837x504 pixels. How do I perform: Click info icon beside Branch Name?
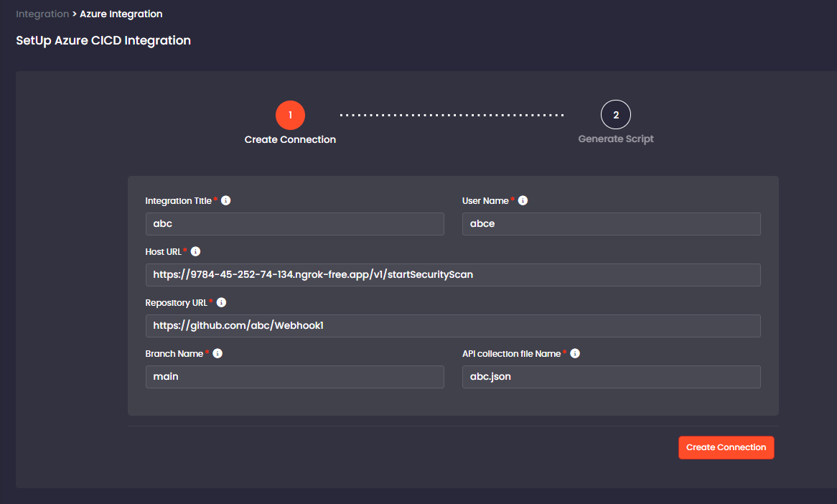pos(218,353)
